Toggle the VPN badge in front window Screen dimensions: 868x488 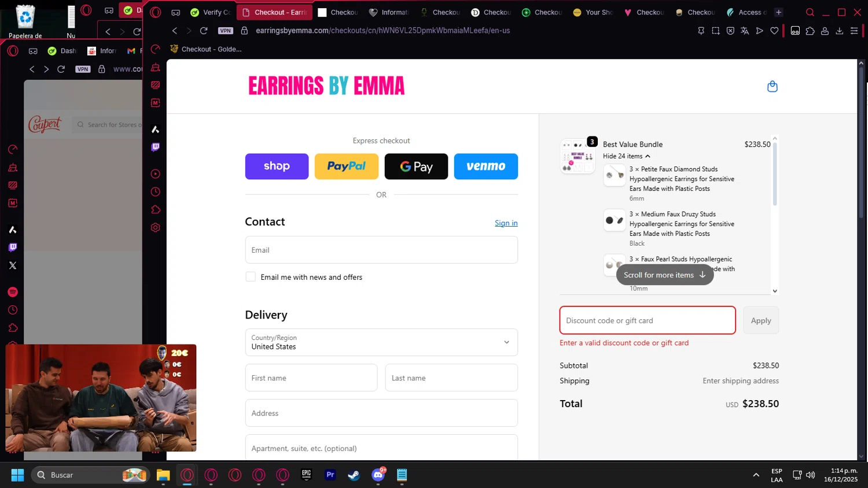click(226, 31)
